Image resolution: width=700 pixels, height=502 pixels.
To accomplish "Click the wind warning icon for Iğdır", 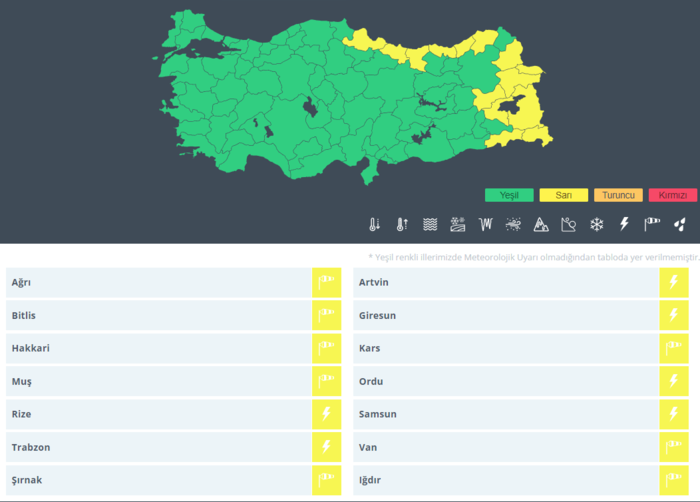I will (x=674, y=480).
